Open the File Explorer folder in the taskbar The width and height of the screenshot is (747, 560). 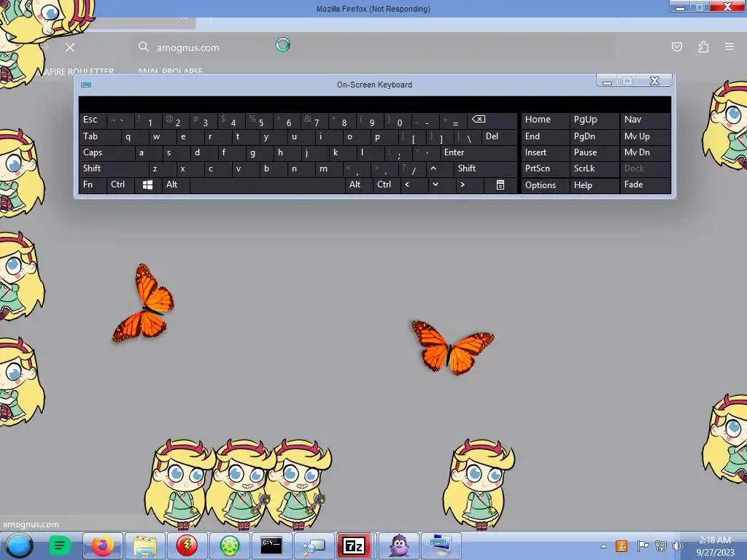[145, 545]
